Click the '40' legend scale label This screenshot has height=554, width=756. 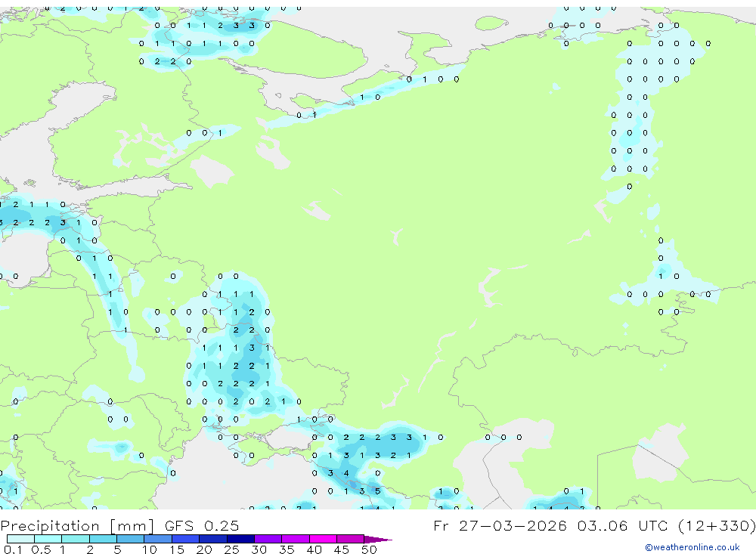point(314,549)
